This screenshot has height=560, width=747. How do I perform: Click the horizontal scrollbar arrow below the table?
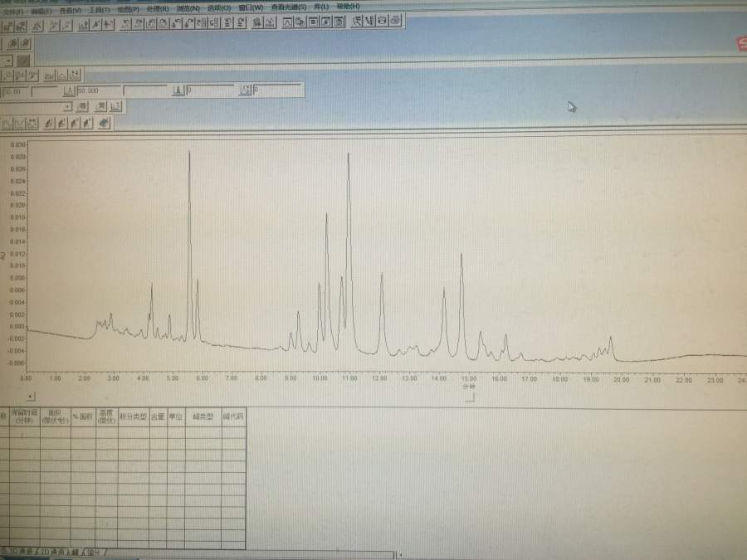(401, 555)
